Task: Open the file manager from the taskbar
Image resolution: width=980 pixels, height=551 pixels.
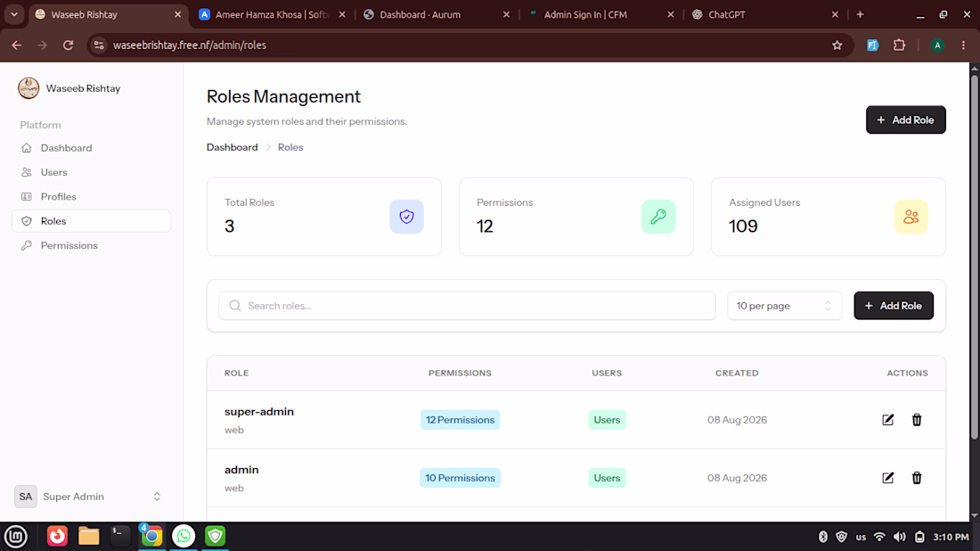Action: coord(89,536)
